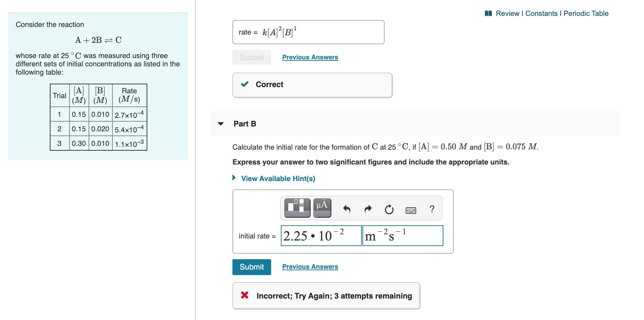
Task: Open the Constants reference
Action: (x=542, y=13)
